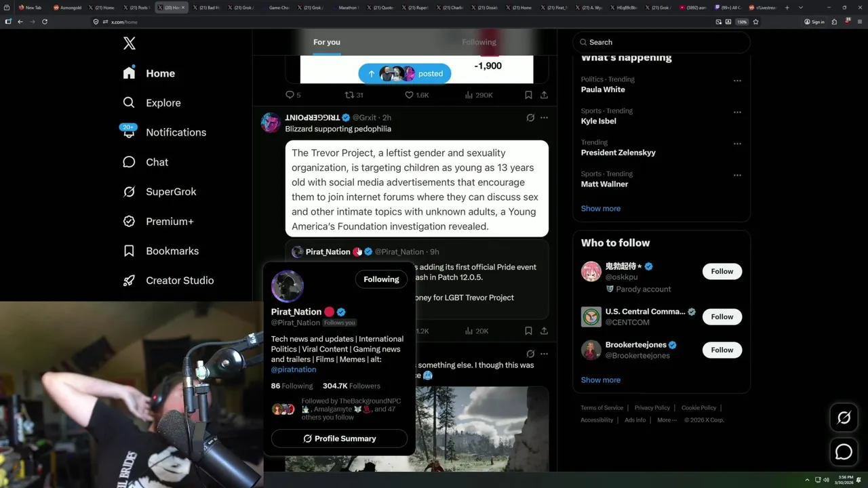868x488 pixels.
Task: Open the floating Grok button
Action: point(844,418)
